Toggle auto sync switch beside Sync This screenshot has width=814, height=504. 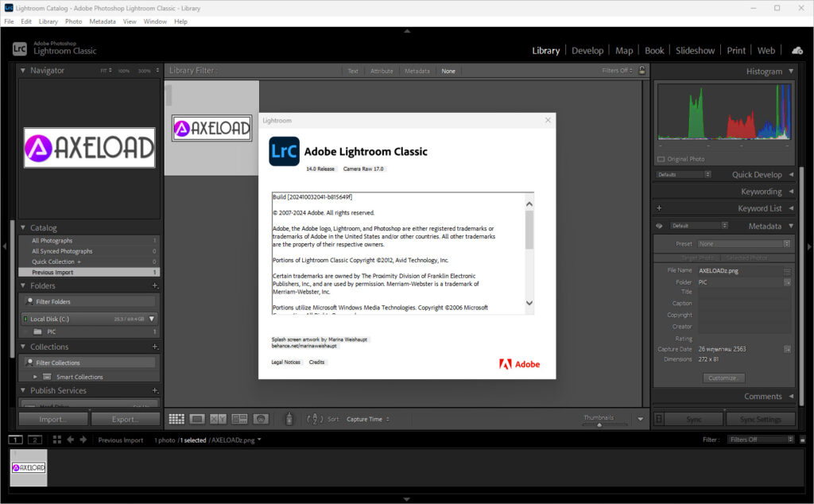tap(659, 419)
